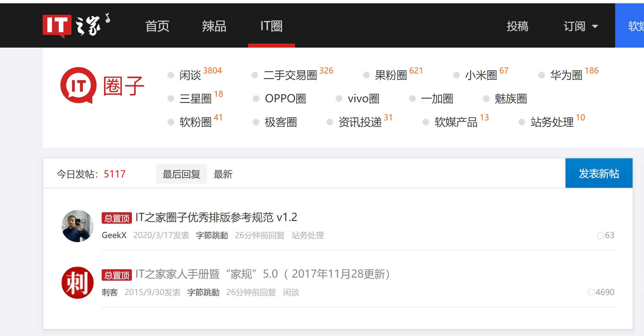
Task: Open the 辣品 navigation item
Action: (x=214, y=26)
